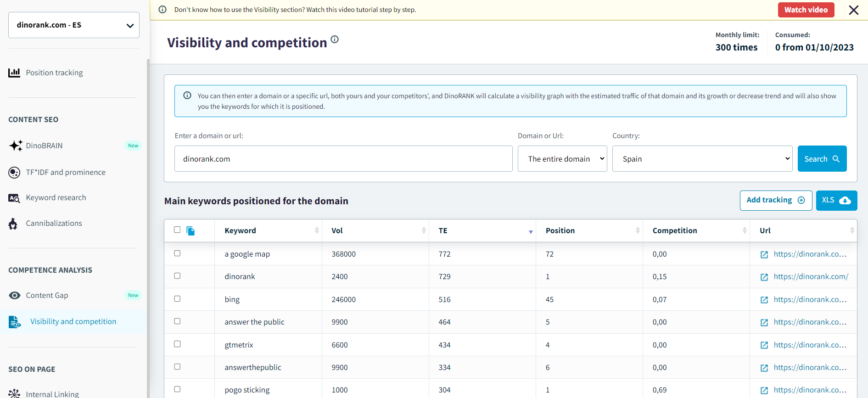Screen dimensions: 868x398
Task: Click the Add tracking button
Action: click(x=775, y=201)
